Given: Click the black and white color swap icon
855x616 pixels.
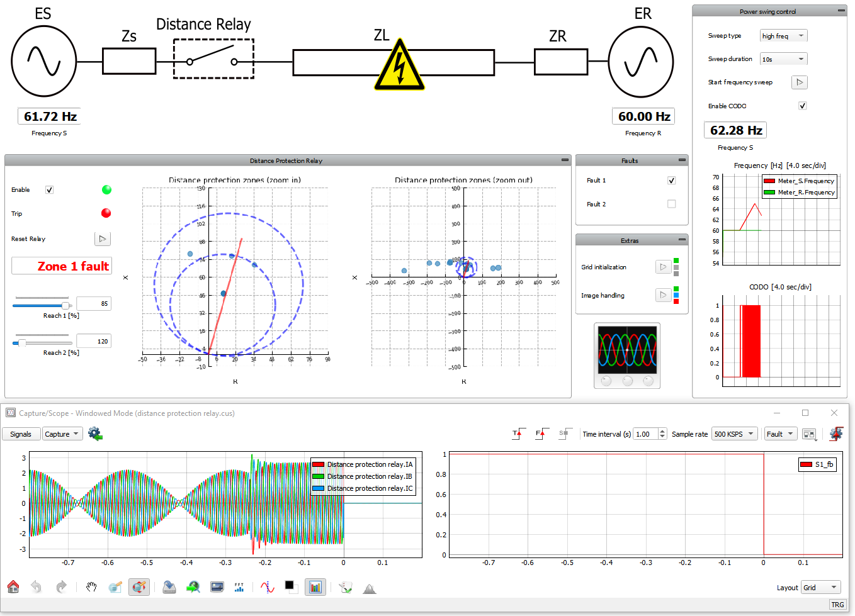Looking at the screenshot, I should 290,587.
